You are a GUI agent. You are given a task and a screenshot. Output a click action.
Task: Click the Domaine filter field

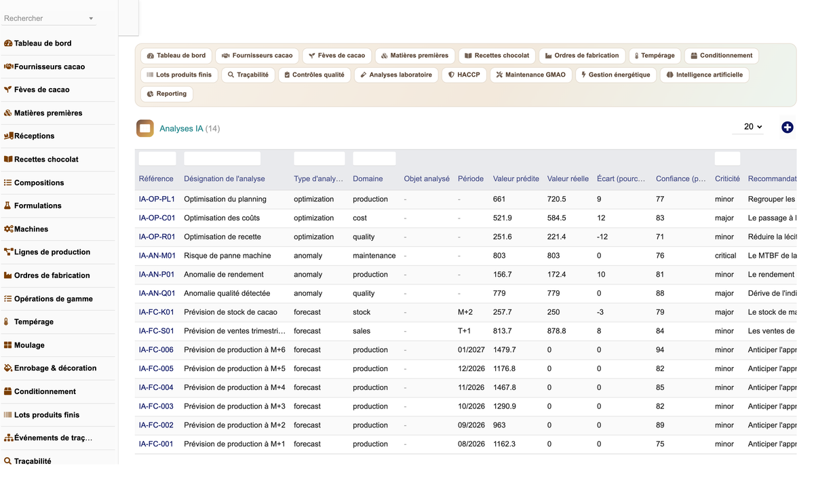(374, 159)
